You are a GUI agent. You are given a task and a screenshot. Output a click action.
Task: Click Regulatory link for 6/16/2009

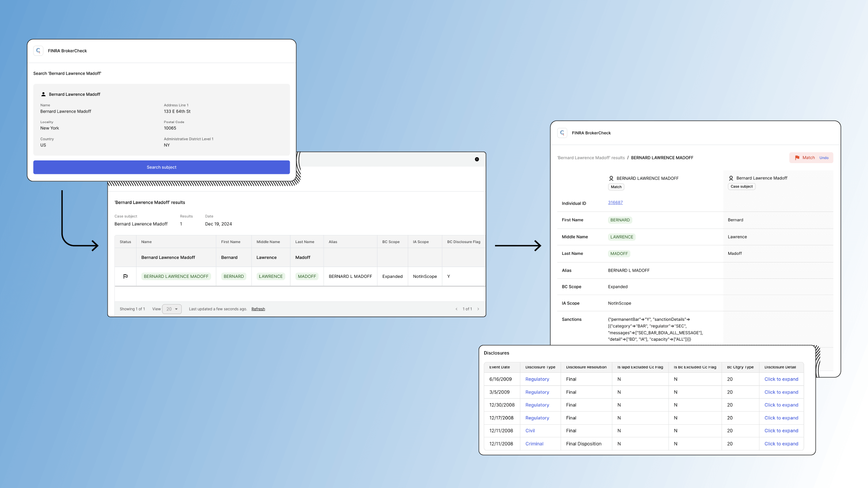(x=537, y=379)
